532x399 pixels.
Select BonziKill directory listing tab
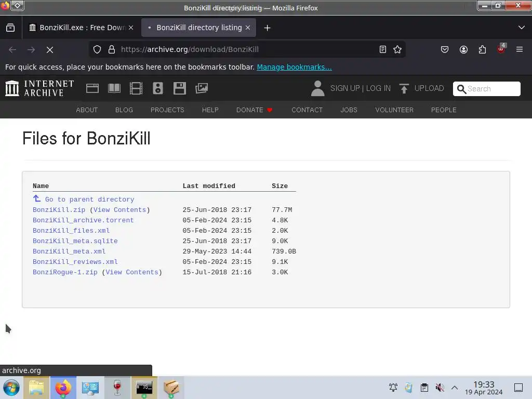tap(199, 28)
